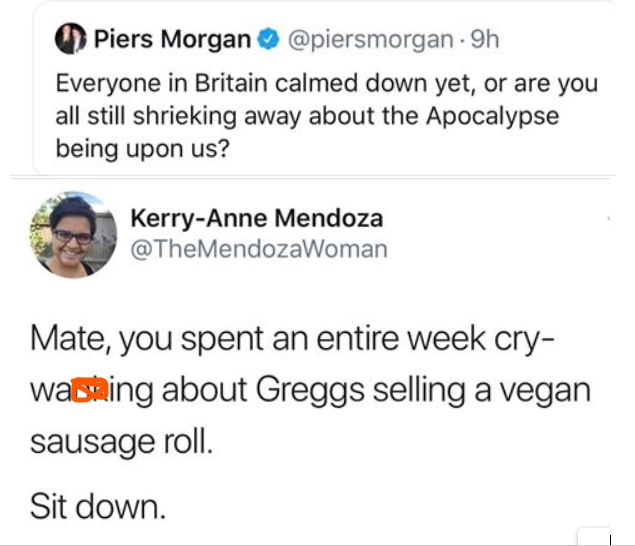The height and width of the screenshot is (546, 635).
Task: Open the @TheMendozaWoman handle
Action: 259,249
